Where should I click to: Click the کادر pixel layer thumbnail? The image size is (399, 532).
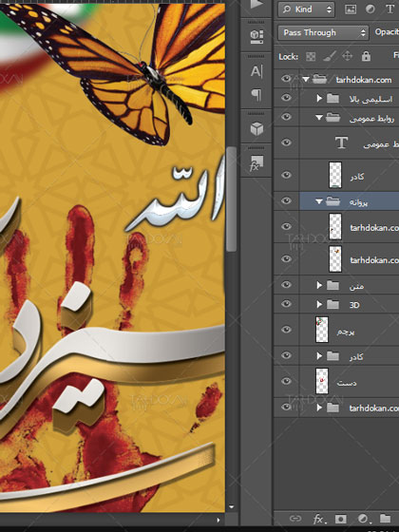[335, 175]
